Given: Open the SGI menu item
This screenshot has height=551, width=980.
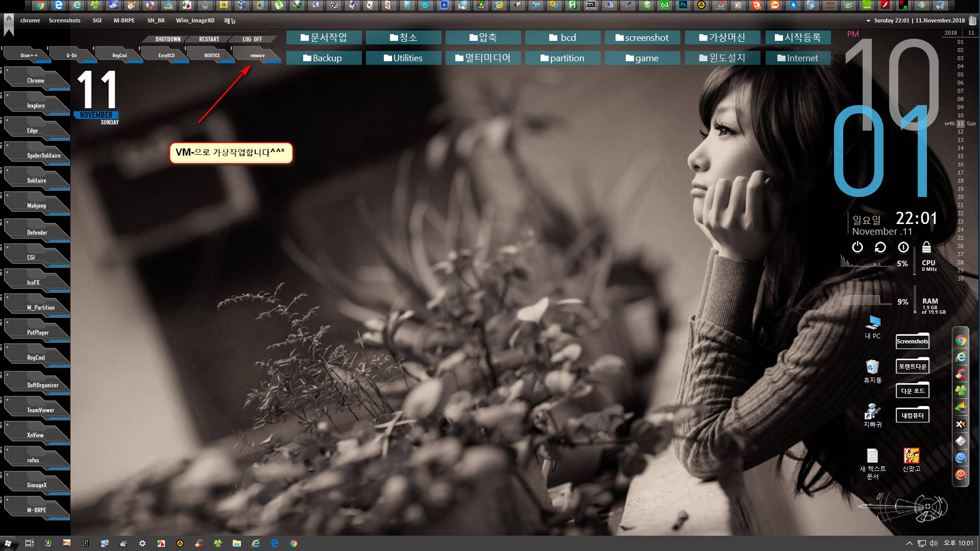Looking at the screenshot, I should click(97, 21).
